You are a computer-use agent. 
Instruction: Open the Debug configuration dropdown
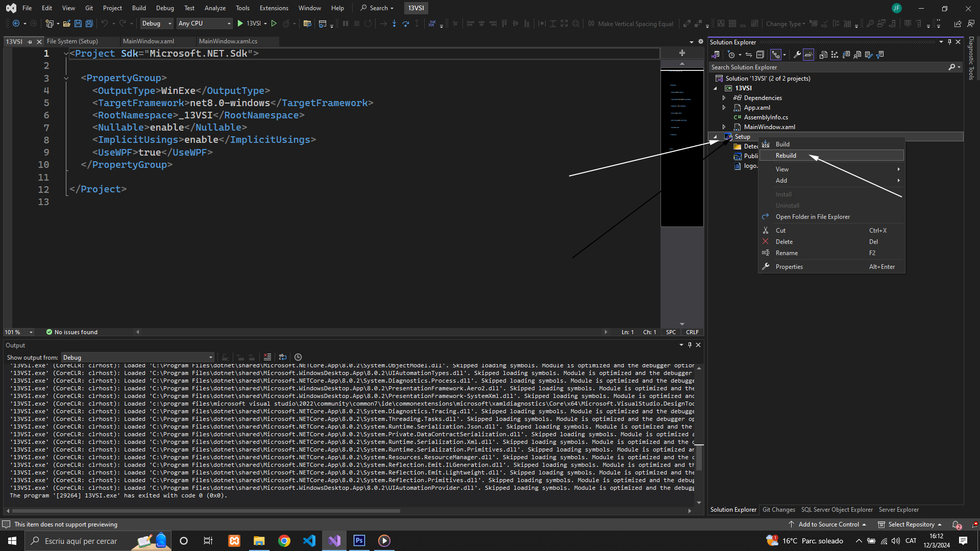(x=157, y=23)
